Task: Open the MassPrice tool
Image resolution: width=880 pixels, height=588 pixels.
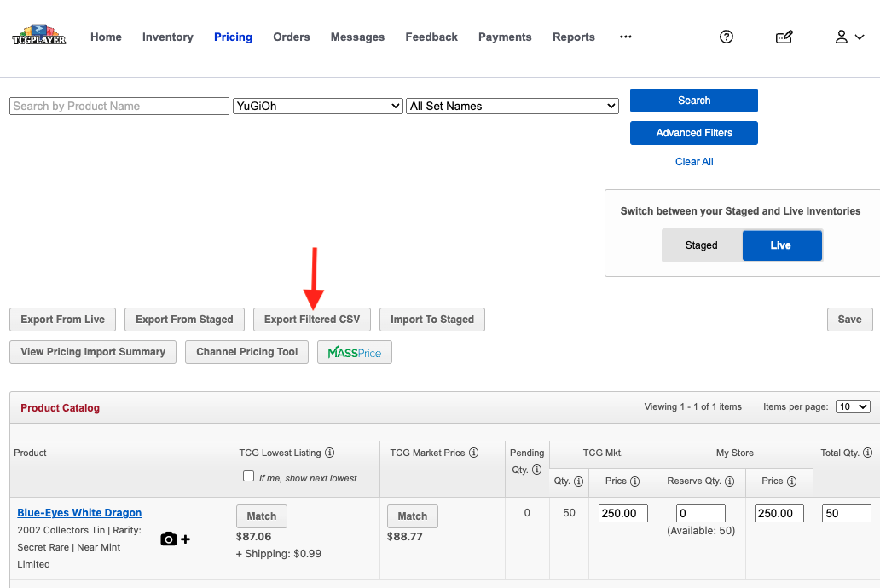Action: coord(355,352)
